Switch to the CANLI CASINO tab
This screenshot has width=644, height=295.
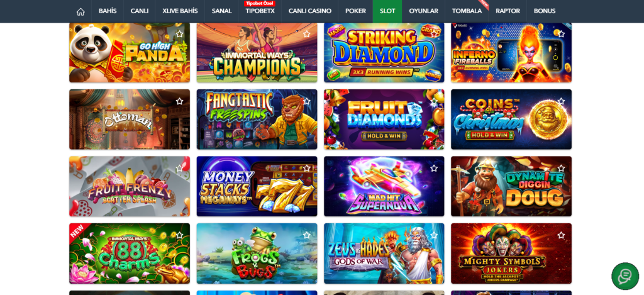click(309, 11)
